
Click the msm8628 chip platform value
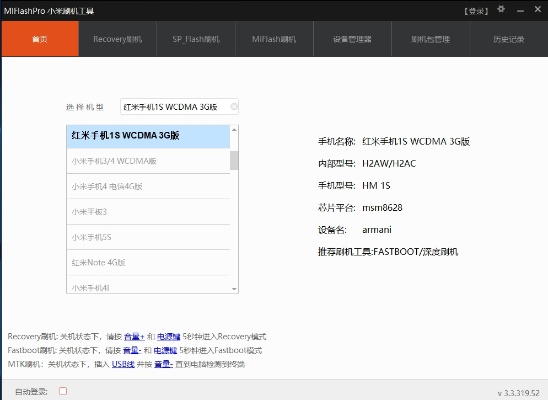click(382, 208)
